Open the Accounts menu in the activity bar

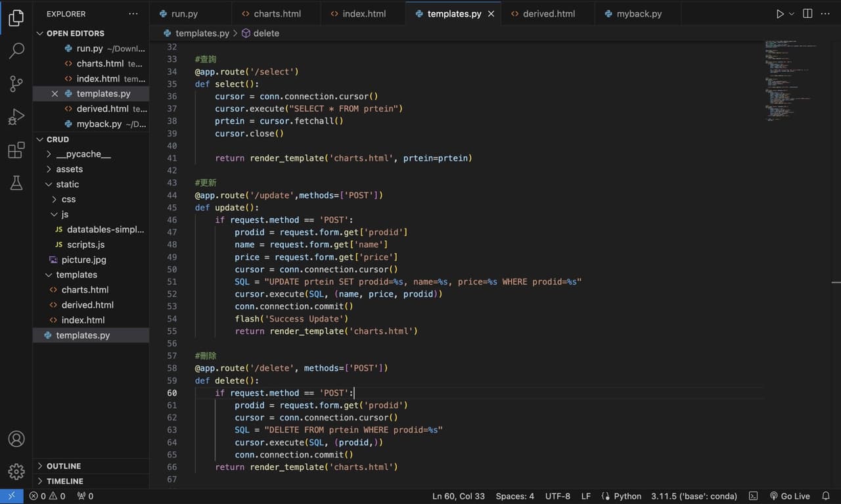pos(16,438)
